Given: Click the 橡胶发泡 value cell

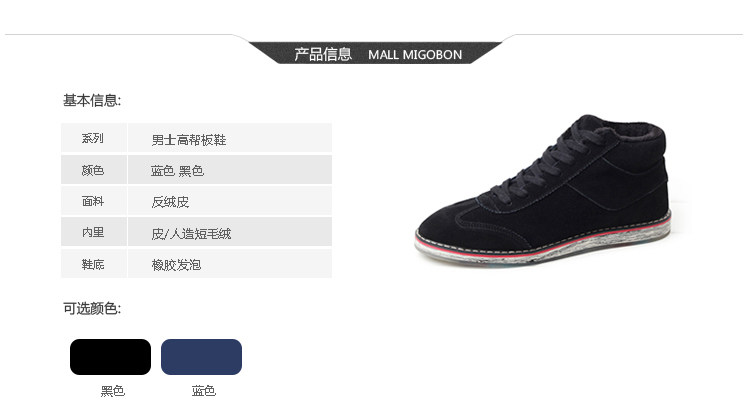Looking at the screenshot, I should click(230, 264).
